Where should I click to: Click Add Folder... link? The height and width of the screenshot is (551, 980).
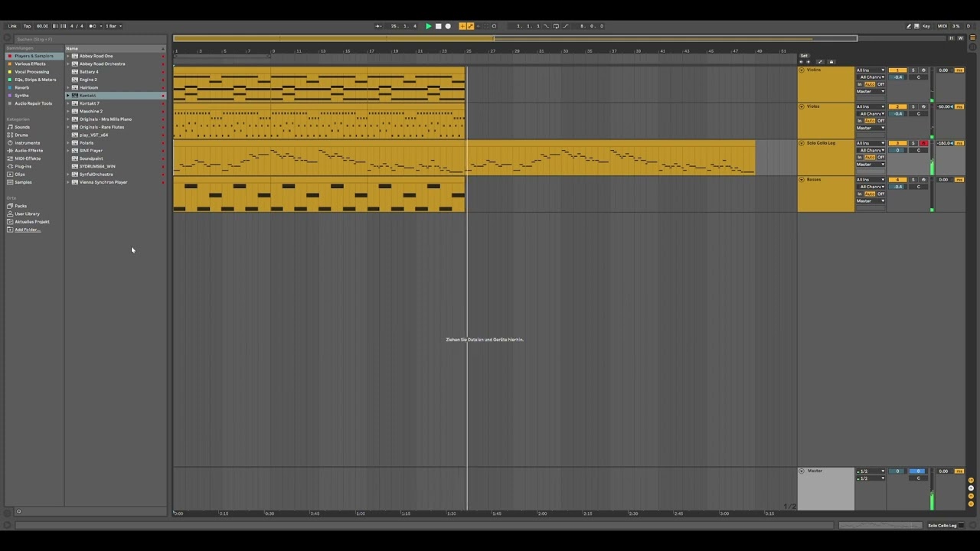click(28, 230)
